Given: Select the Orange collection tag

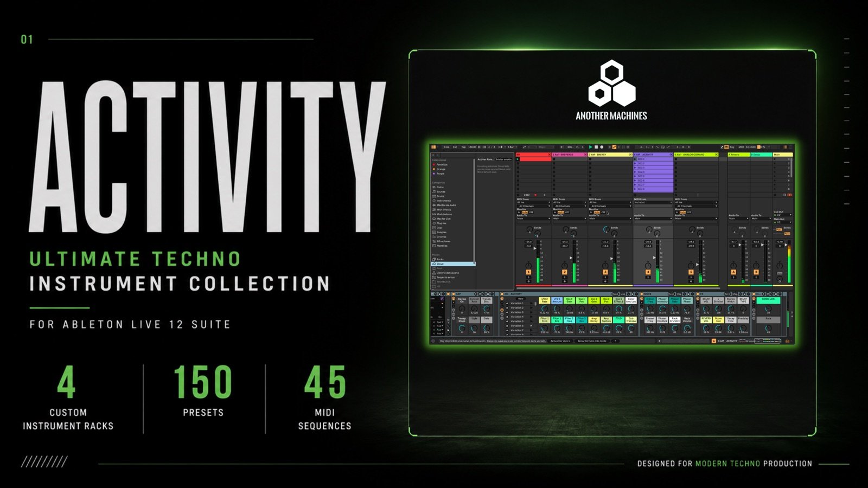Looking at the screenshot, I should click(x=439, y=169).
